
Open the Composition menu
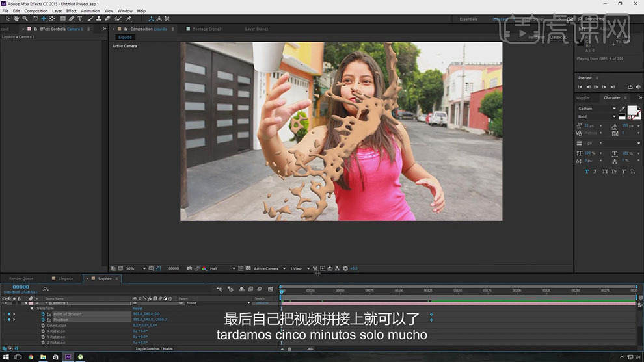[x=36, y=11]
